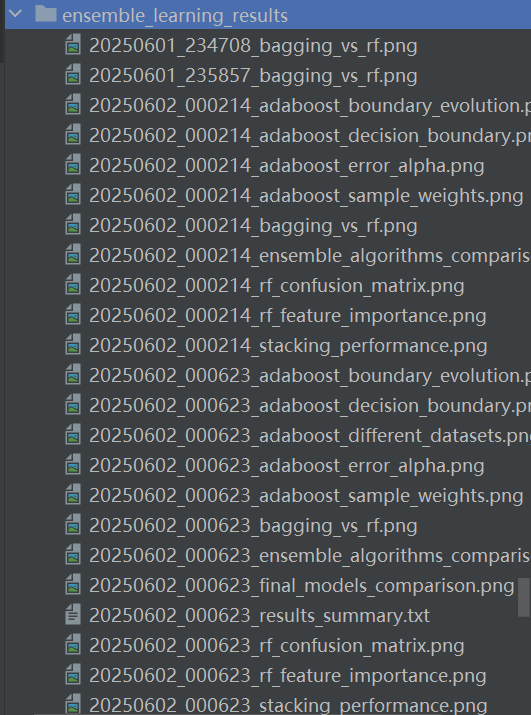Screen dimensions: 531x715
Task: Click image icon of 20250601_235857_bagging_vs_rf.png
Action: [x=73, y=75]
